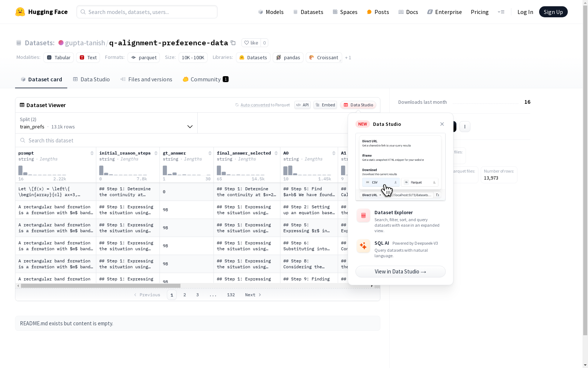The image size is (588, 368).
Task: Click the like count number
Action: click(264, 43)
